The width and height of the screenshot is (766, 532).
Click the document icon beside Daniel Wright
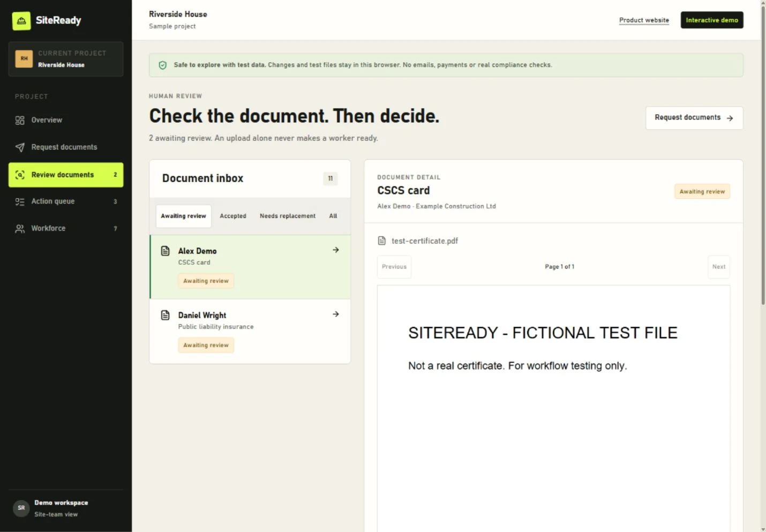(x=166, y=315)
